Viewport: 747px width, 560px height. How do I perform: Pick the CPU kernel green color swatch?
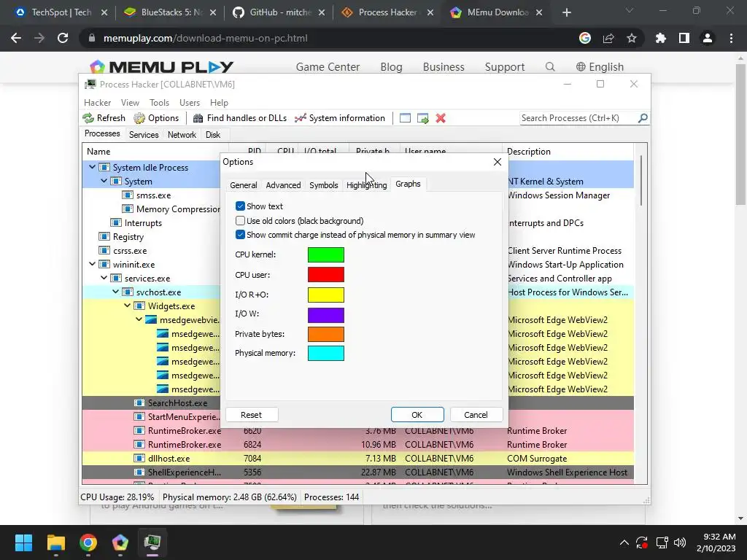point(326,254)
